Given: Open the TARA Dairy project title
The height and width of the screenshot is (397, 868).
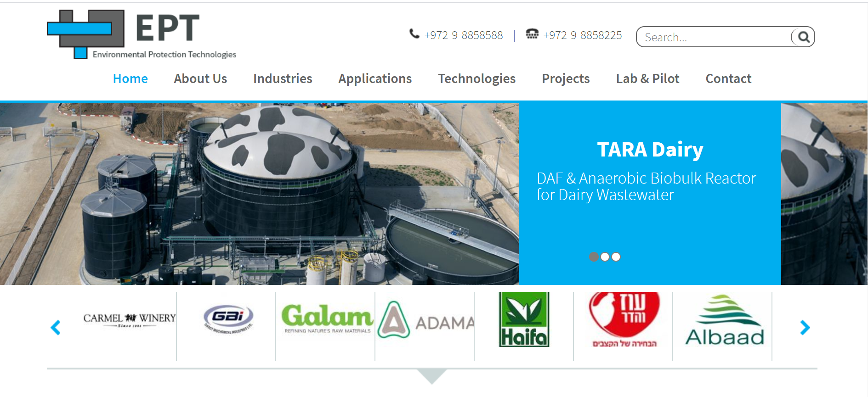Looking at the screenshot, I should pos(650,150).
